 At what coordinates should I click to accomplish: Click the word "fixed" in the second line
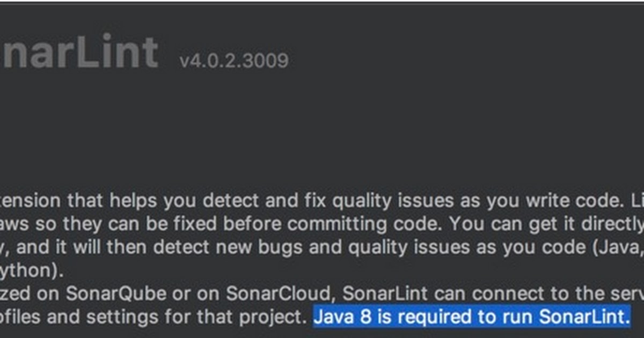pyautogui.click(x=162, y=224)
